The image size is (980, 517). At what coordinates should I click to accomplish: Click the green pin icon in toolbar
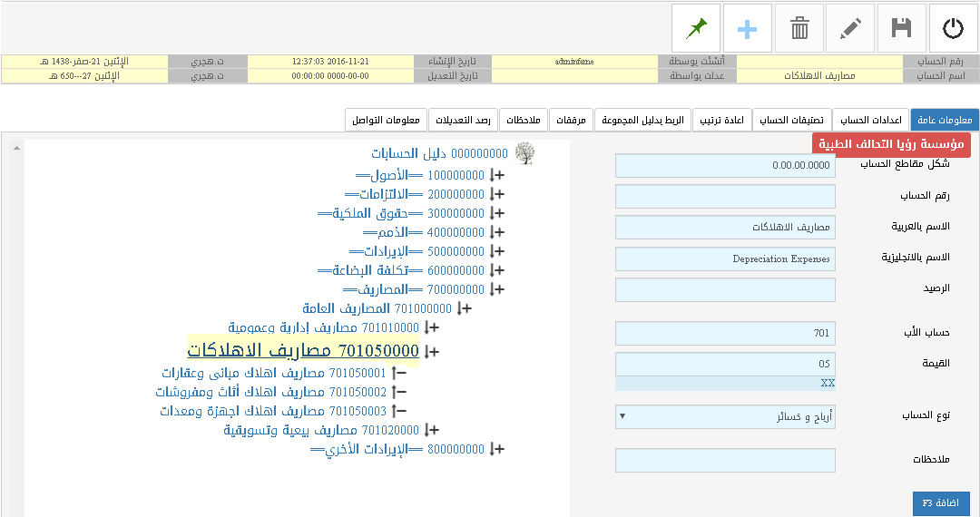point(695,28)
